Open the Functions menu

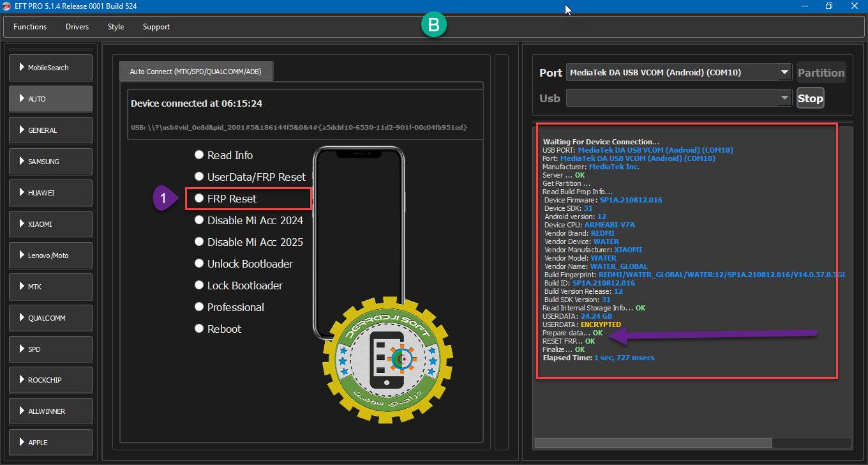click(x=30, y=27)
